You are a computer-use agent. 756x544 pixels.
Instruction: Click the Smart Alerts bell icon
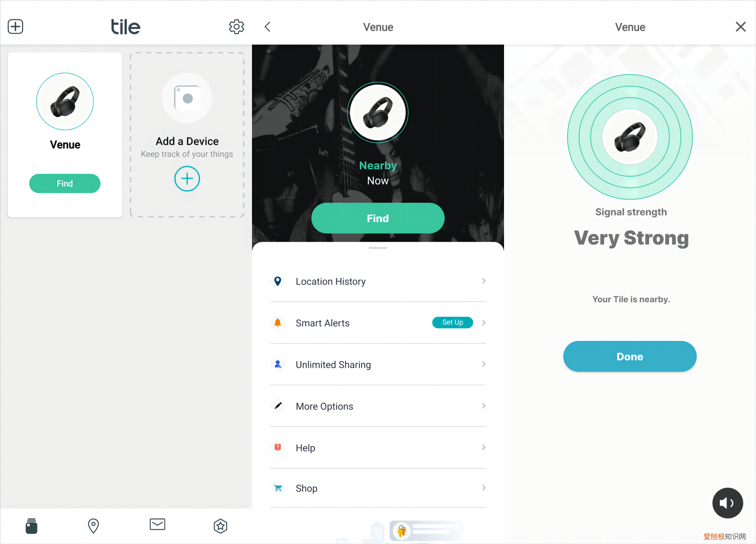pyautogui.click(x=278, y=323)
